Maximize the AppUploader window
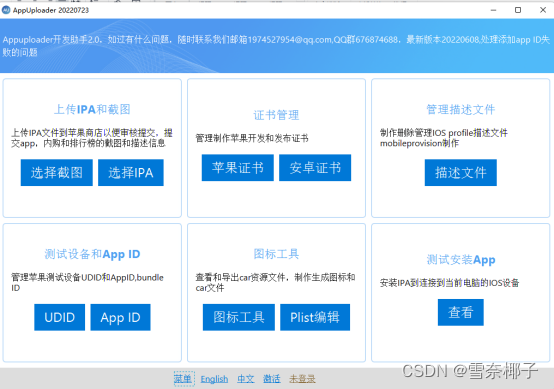Screen dimensions: 554x389 click(x=518, y=10)
